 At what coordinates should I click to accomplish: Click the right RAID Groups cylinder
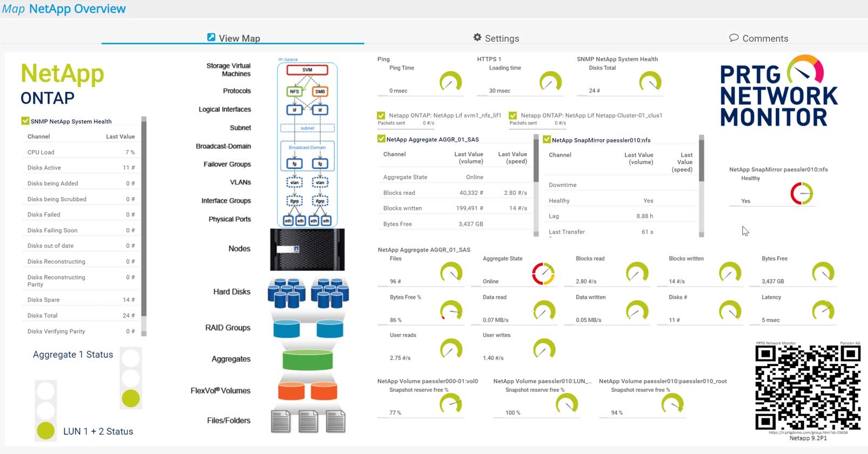coord(330,329)
